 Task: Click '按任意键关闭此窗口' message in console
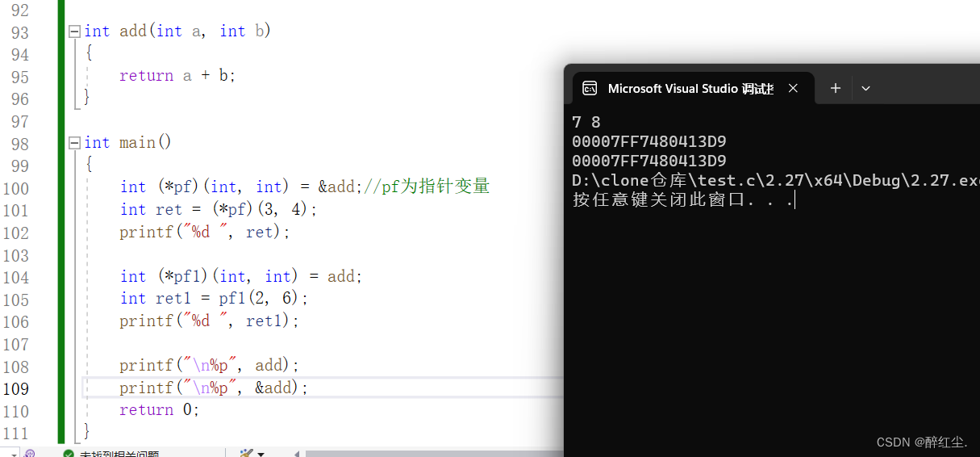pyautogui.click(x=660, y=199)
